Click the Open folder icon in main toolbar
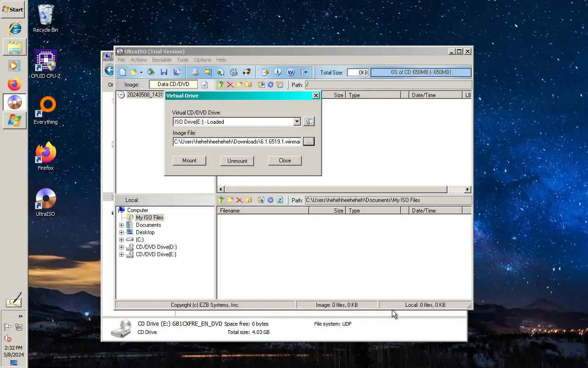This screenshot has height=368, width=588. [x=134, y=72]
